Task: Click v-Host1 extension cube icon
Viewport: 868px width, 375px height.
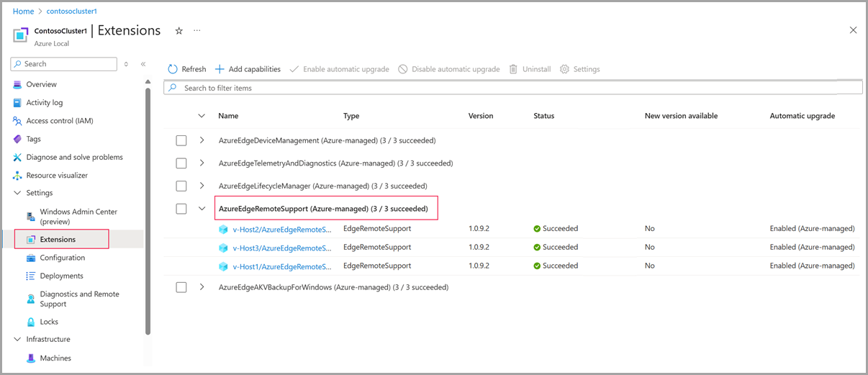Action: click(223, 266)
